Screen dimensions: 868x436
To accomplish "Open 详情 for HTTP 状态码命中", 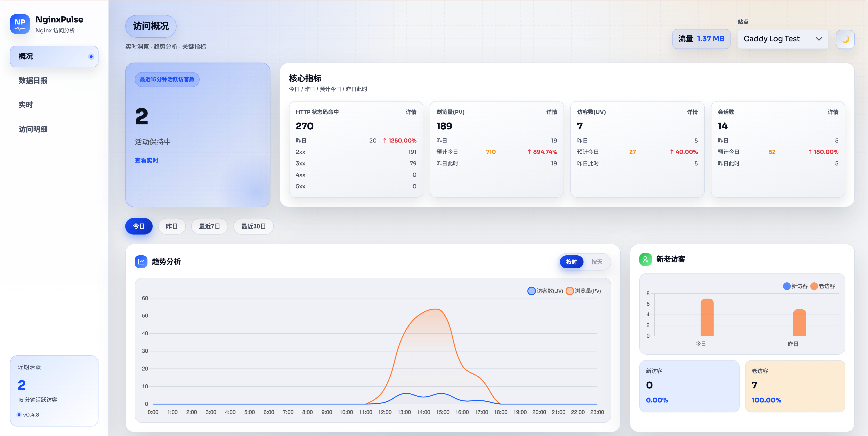I will [411, 112].
